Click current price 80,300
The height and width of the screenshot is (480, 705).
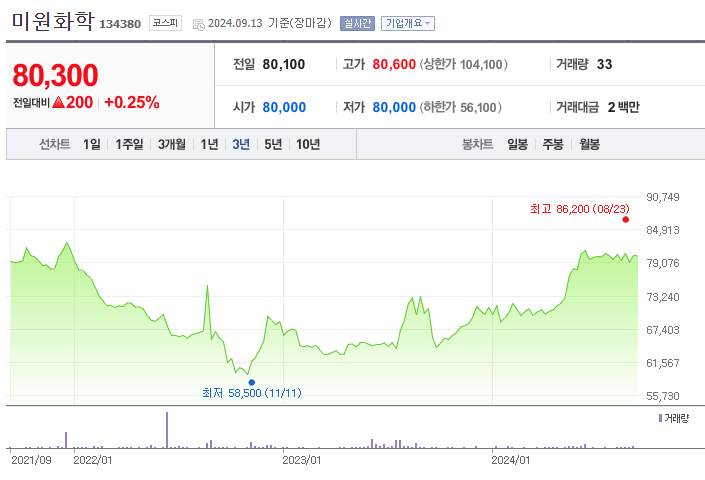(x=55, y=75)
